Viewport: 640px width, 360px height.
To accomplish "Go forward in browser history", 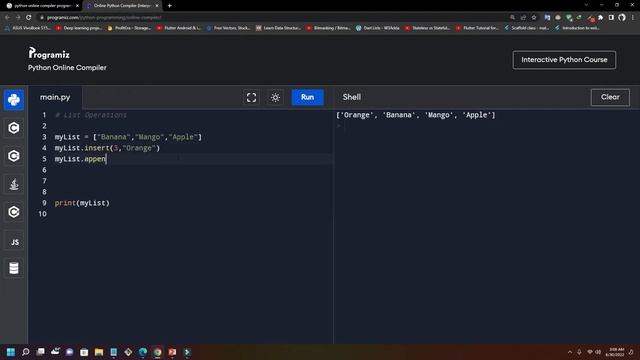I will [18, 18].
